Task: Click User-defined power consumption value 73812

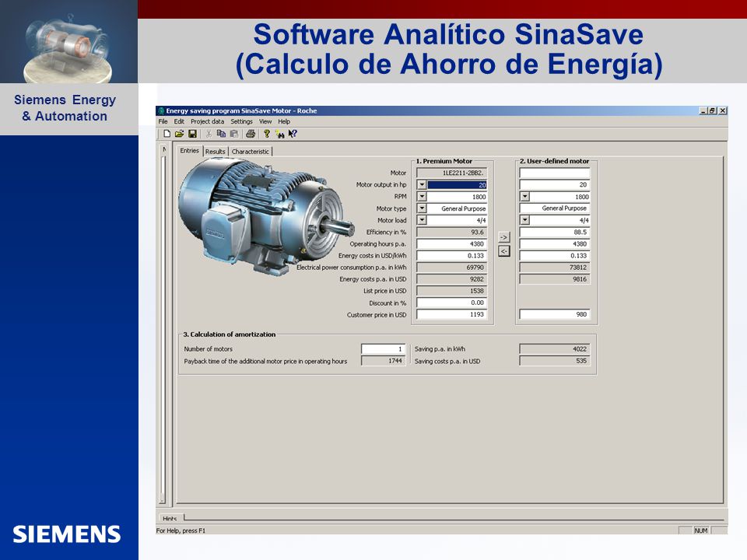Action: click(555, 268)
